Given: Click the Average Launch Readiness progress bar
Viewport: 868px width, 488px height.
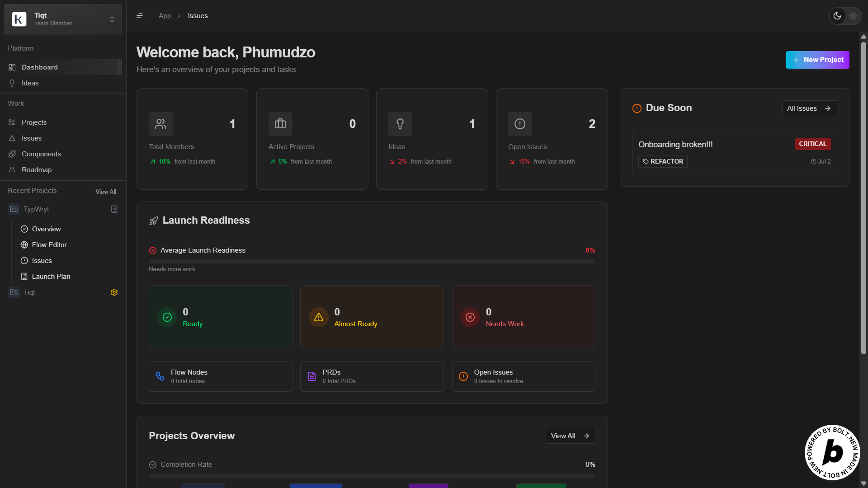Looking at the screenshot, I should coord(372,261).
